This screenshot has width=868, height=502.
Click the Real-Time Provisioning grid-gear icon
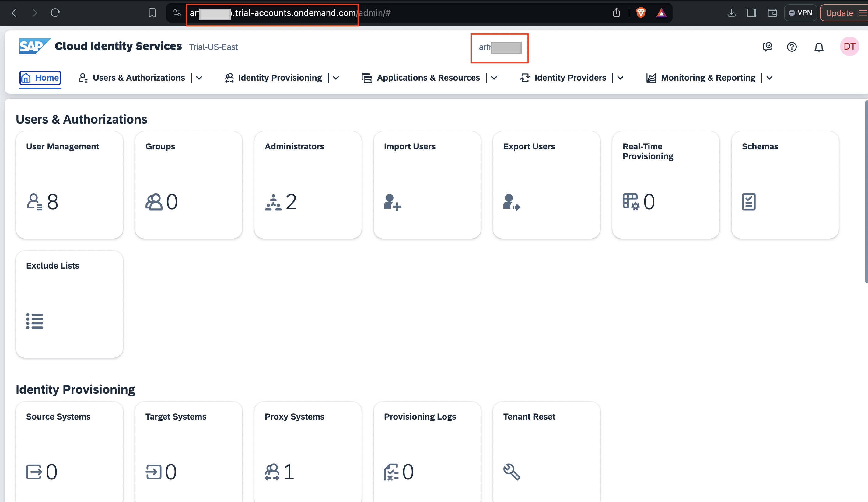pyautogui.click(x=631, y=202)
